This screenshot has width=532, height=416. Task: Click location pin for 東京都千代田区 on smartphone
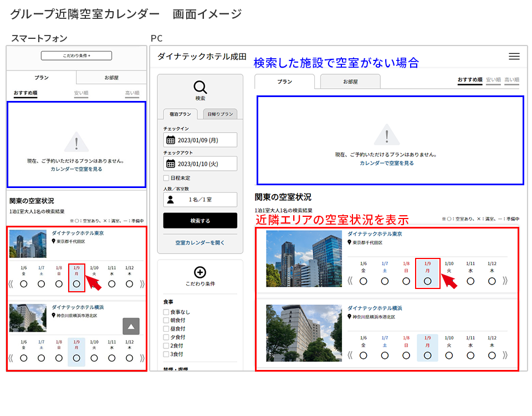pyautogui.click(x=53, y=241)
